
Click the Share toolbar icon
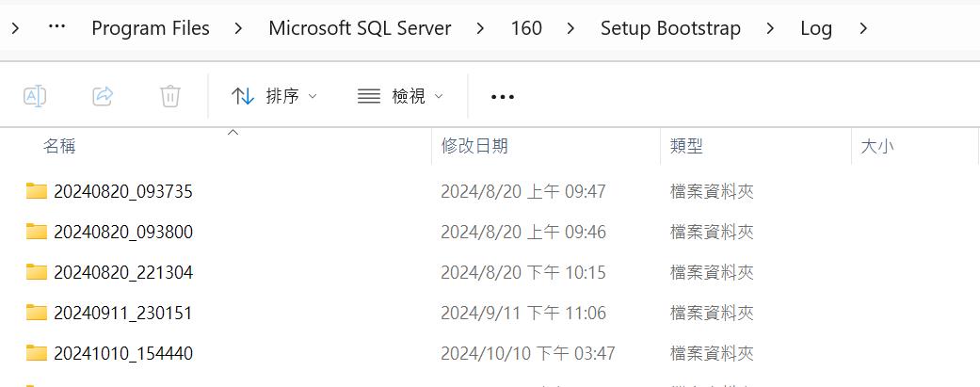coord(103,95)
